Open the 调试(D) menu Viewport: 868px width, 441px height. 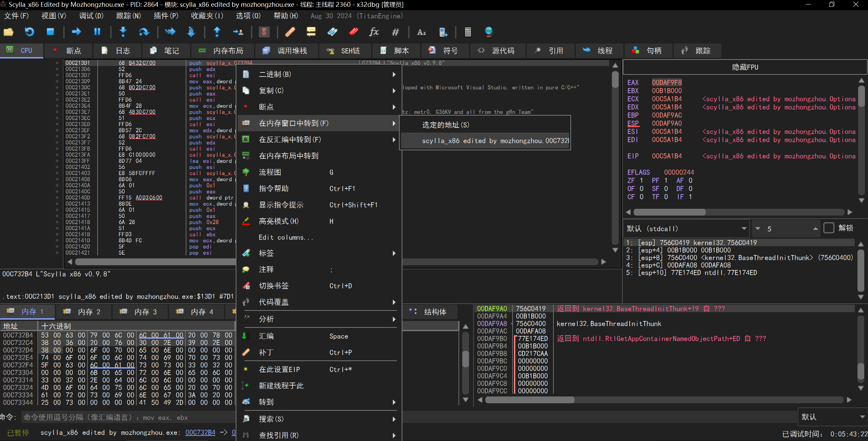point(91,16)
